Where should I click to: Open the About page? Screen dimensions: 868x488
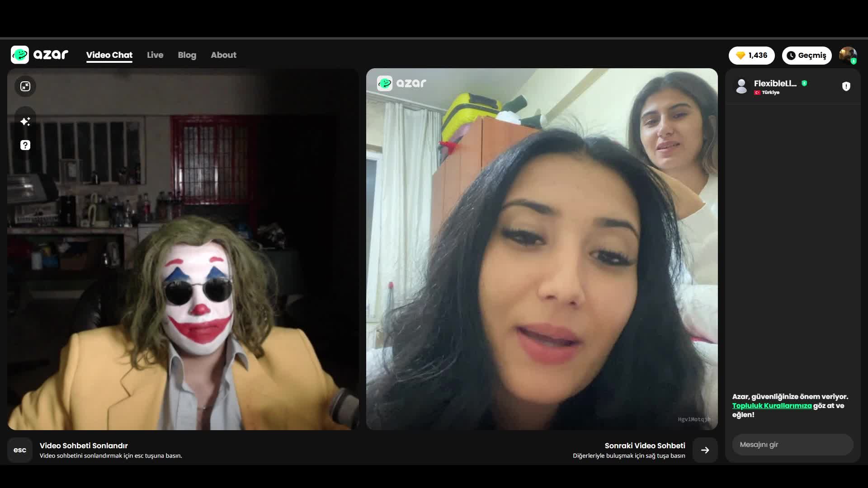click(x=223, y=55)
